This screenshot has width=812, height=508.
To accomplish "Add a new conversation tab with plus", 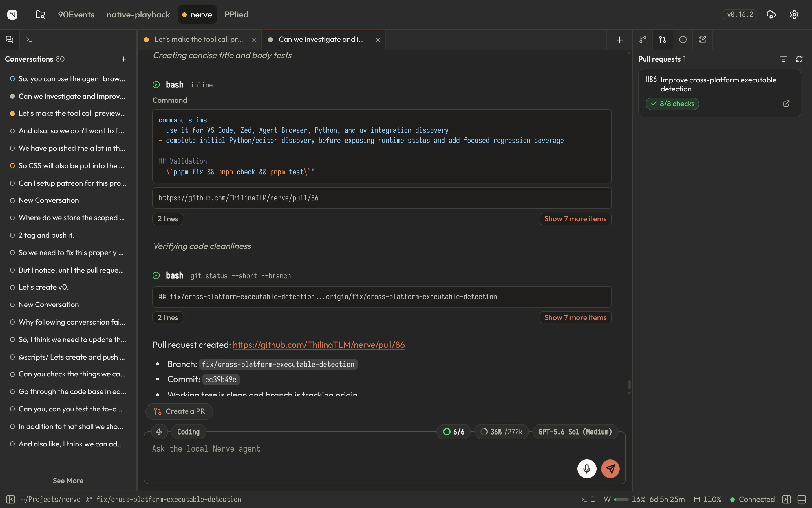I will [x=619, y=40].
